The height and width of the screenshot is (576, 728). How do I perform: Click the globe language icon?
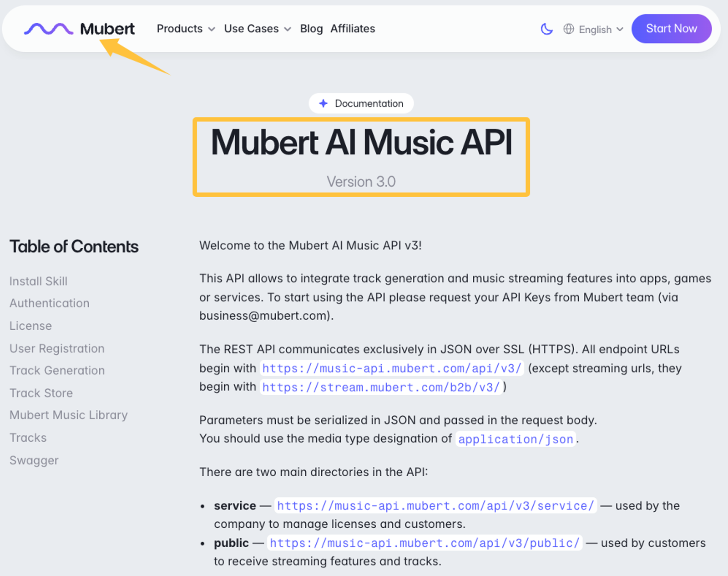(569, 29)
